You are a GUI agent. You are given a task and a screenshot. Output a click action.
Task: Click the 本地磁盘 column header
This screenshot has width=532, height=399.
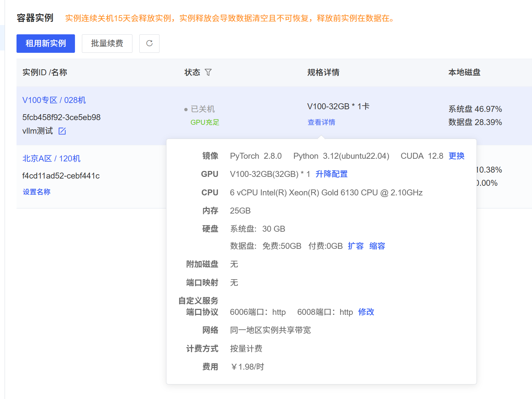(464, 72)
